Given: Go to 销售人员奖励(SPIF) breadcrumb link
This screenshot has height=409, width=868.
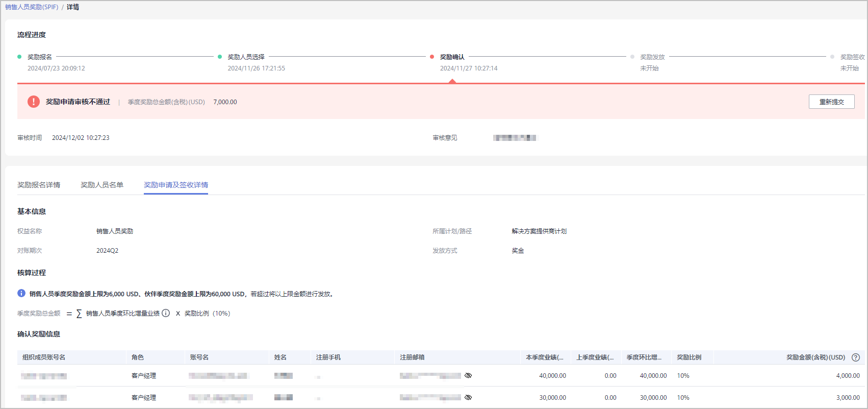Looking at the screenshot, I should coord(32,7).
